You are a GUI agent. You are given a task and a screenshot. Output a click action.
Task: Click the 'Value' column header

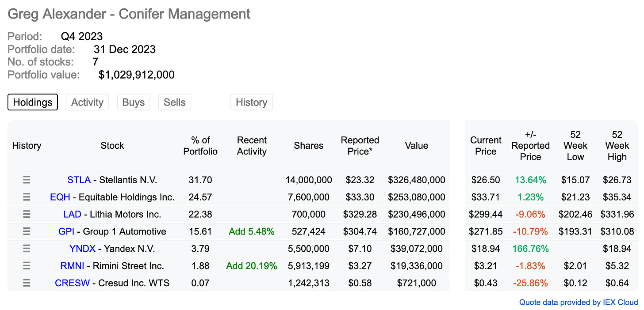(417, 146)
